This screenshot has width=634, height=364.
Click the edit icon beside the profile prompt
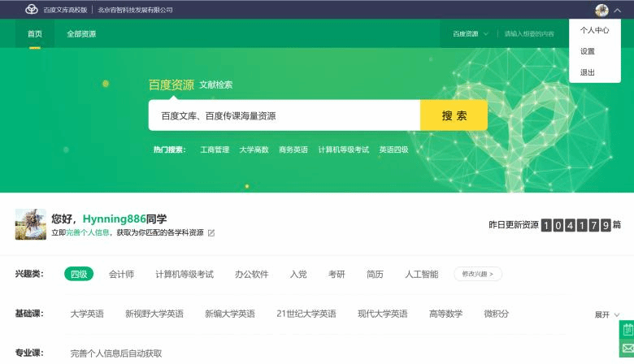click(211, 233)
